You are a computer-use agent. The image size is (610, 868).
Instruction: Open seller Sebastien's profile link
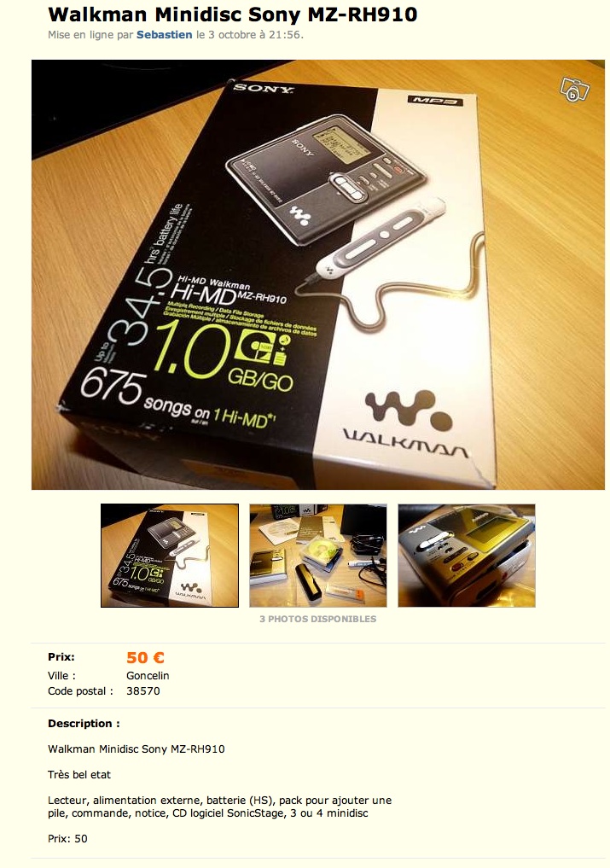tap(164, 34)
